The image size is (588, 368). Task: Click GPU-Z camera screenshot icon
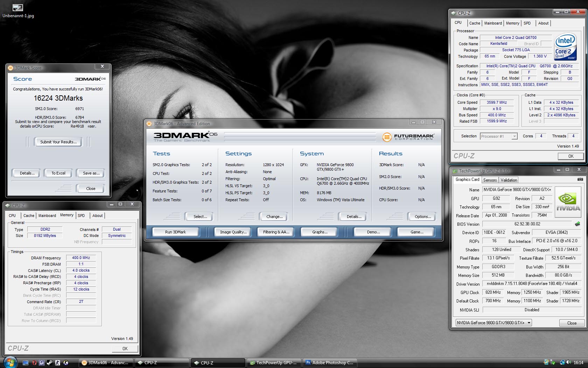tap(580, 179)
